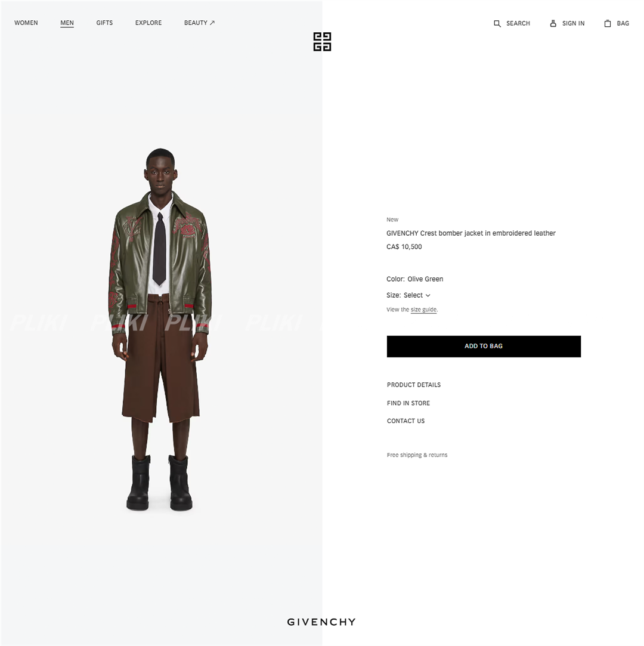Expand the Find in Store section

[408, 403]
